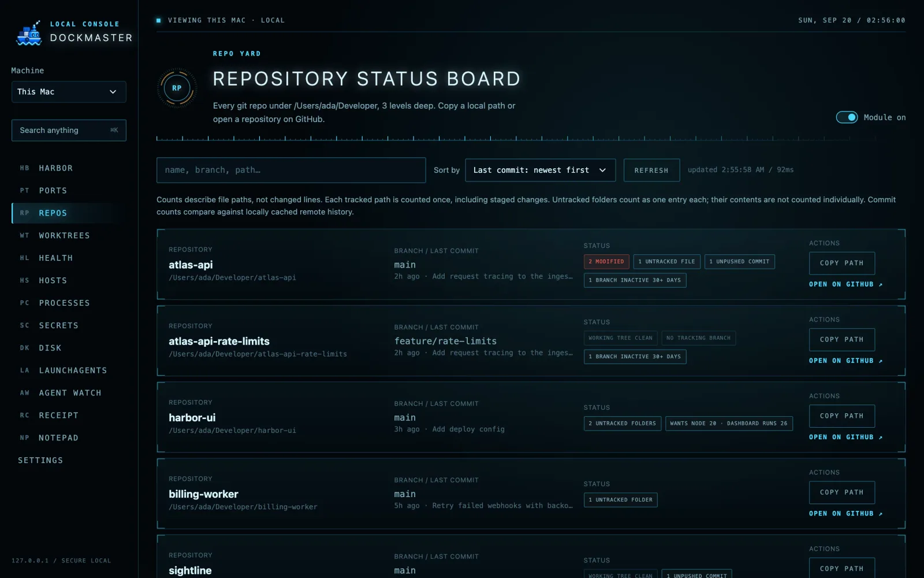The width and height of the screenshot is (924, 578).
Task: Click the path /Users/ada/Developer/harbor-ui
Action: pos(232,431)
